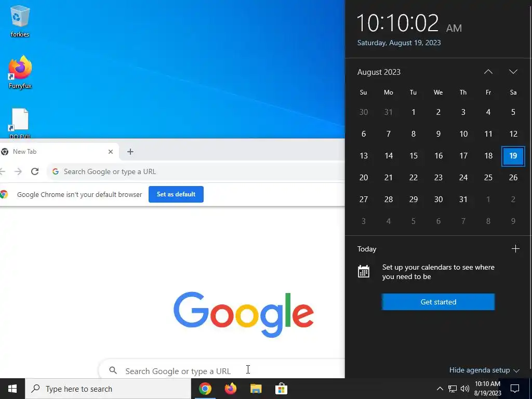
Task: Select the blank file shortcut on desktop
Action: tap(20, 123)
